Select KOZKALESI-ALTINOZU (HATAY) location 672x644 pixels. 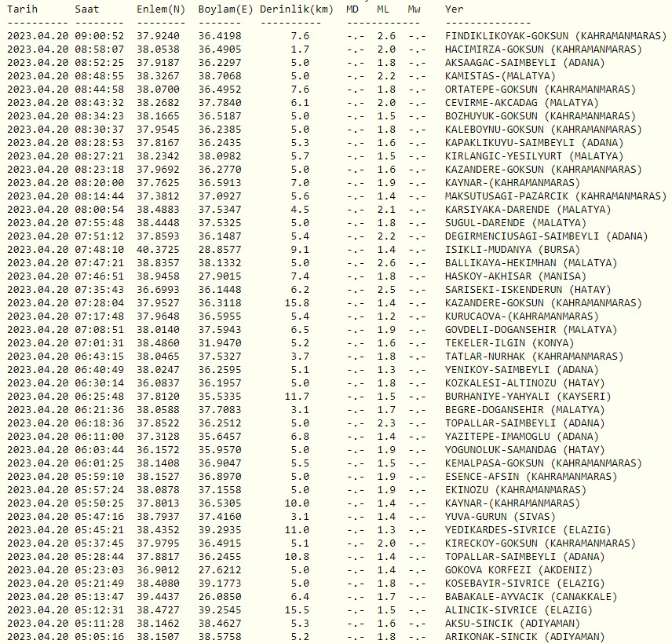click(525, 383)
